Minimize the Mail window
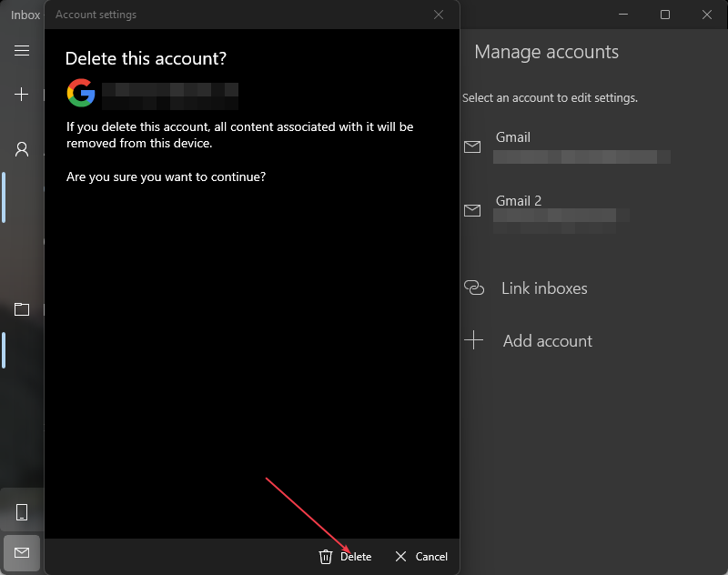 tap(623, 15)
